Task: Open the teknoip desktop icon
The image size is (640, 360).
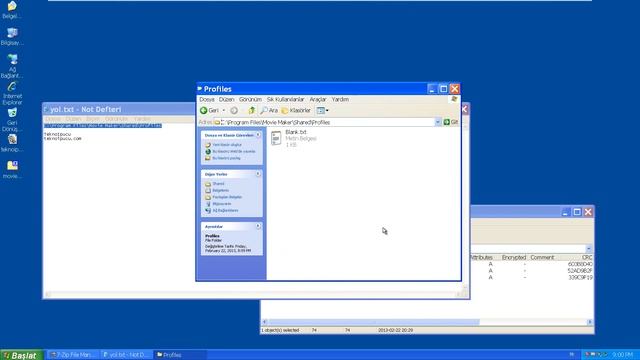Action: (x=12, y=143)
